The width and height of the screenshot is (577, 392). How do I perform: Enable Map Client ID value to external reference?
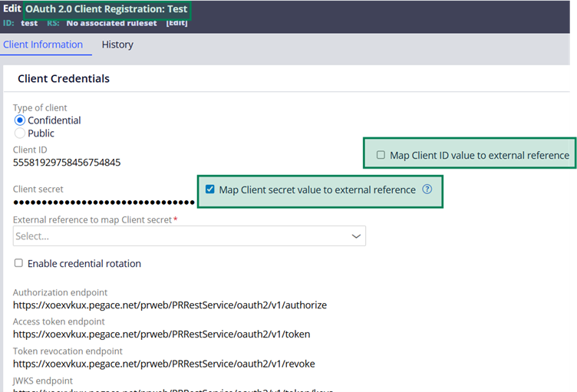(381, 155)
